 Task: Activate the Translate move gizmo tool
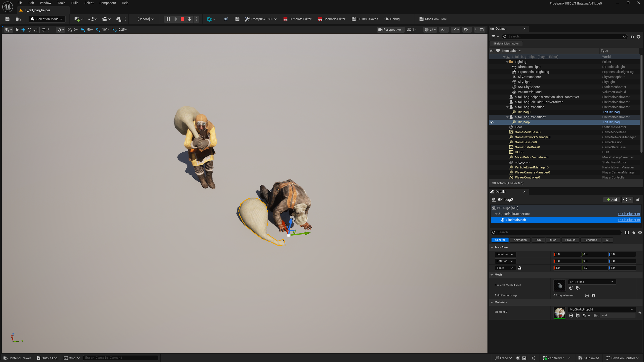23,30
